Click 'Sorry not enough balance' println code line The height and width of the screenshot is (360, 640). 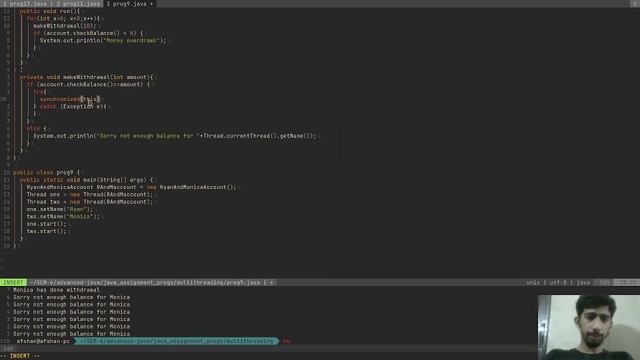click(x=175, y=136)
